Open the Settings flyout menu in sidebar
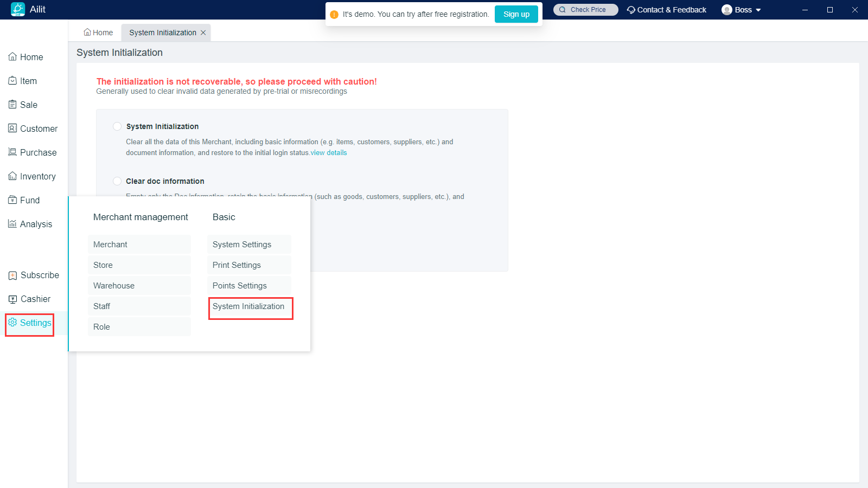Image resolution: width=868 pixels, height=488 pixels. (x=30, y=323)
